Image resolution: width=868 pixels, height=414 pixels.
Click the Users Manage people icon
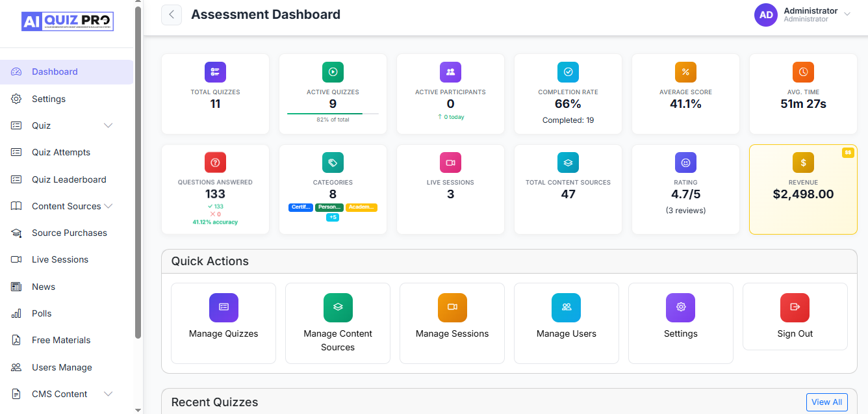click(x=16, y=367)
